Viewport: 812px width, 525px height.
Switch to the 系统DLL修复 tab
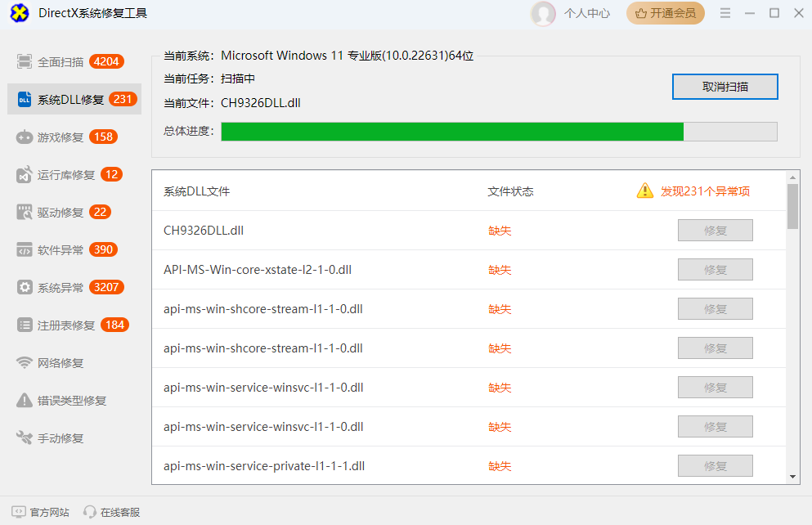point(61,99)
